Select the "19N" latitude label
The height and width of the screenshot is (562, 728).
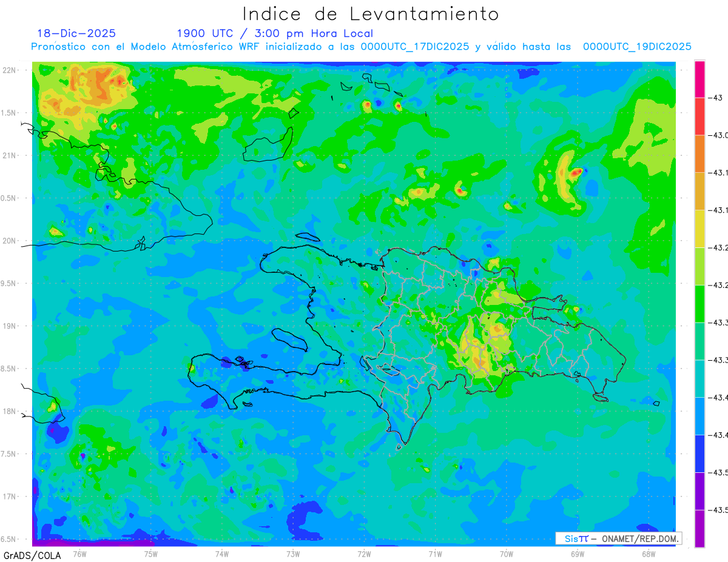coord(10,326)
